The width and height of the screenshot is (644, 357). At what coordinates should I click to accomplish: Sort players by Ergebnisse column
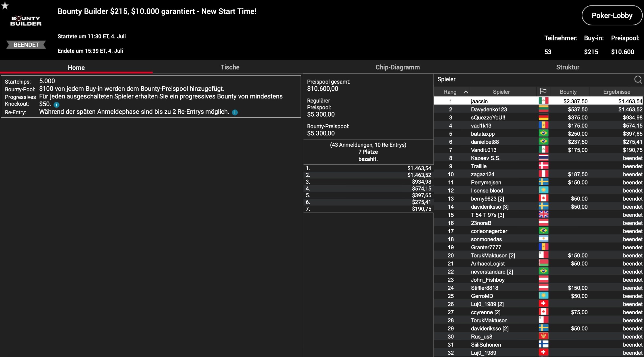pos(617,92)
